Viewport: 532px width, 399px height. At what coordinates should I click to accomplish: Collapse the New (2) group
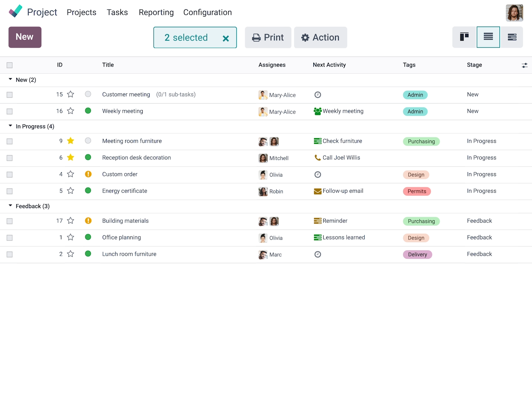pos(10,79)
